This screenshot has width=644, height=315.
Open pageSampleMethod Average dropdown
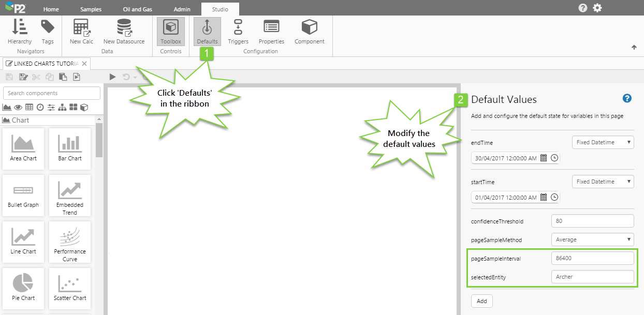[593, 239]
